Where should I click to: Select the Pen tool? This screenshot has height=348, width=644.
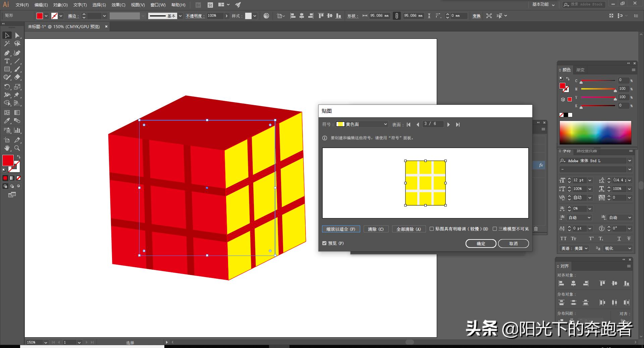pyautogui.click(x=7, y=53)
